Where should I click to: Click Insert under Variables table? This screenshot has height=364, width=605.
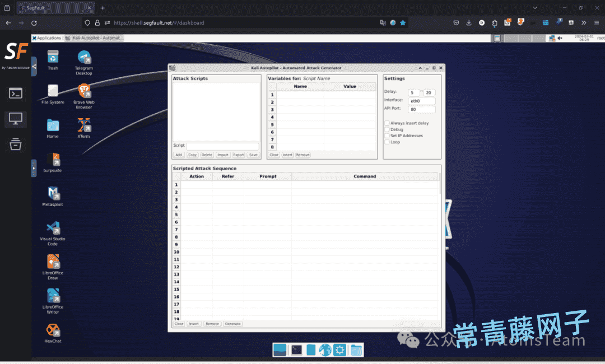(287, 155)
